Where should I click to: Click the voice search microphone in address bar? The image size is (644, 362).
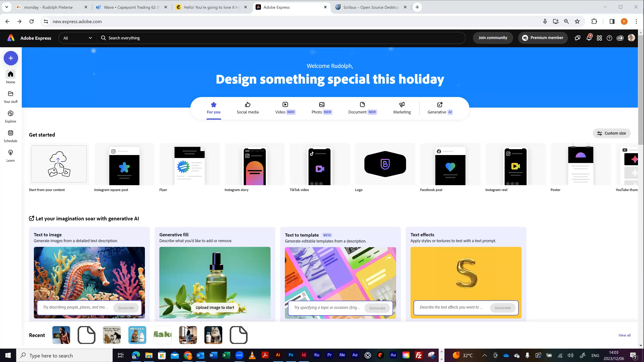click(x=545, y=21)
